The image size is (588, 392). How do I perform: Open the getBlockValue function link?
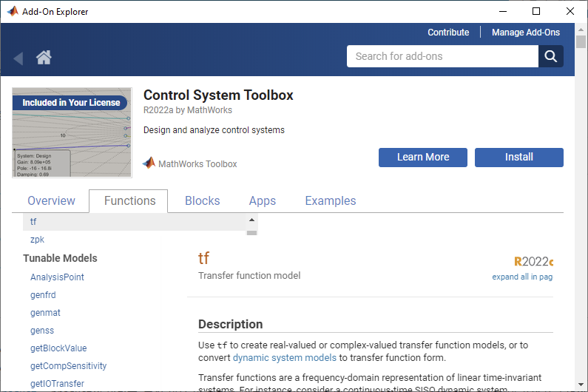58,348
